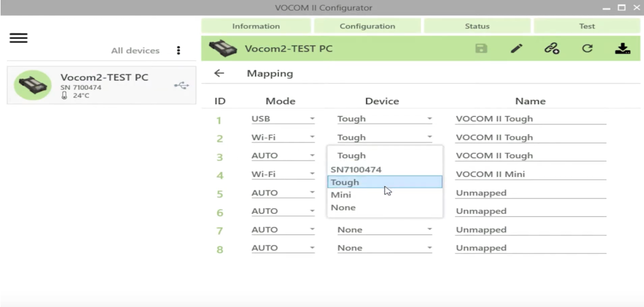Open Mode dropdown for ID 8

click(x=283, y=248)
